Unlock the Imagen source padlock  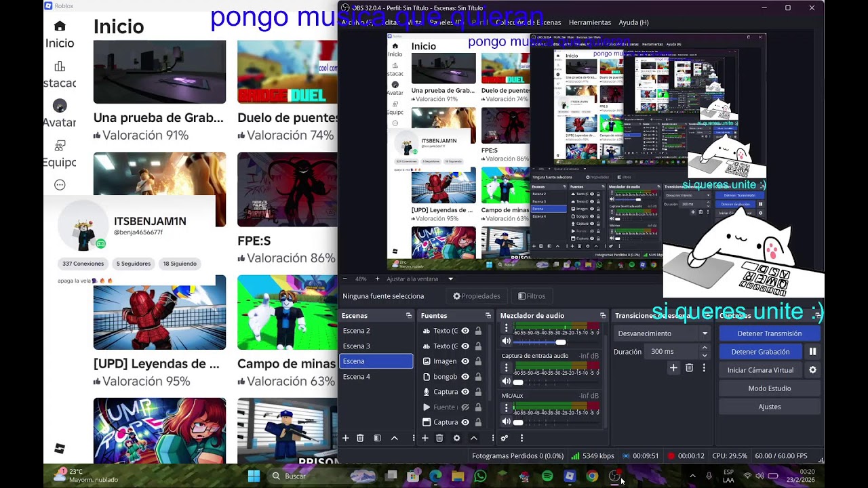478,361
